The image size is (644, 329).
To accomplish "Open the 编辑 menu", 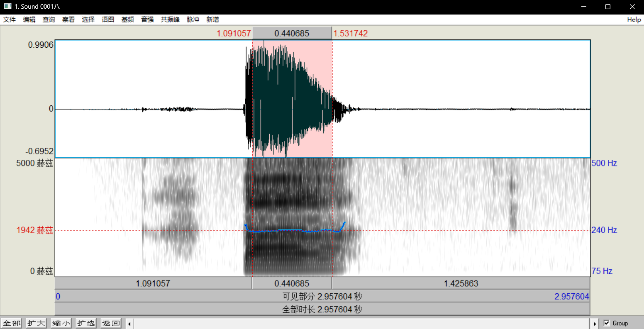I will coord(29,19).
